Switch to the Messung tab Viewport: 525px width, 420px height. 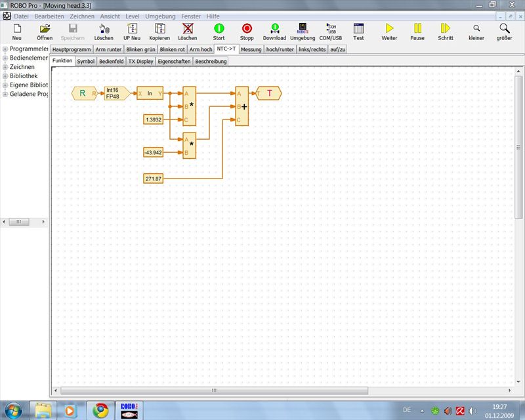(251, 49)
